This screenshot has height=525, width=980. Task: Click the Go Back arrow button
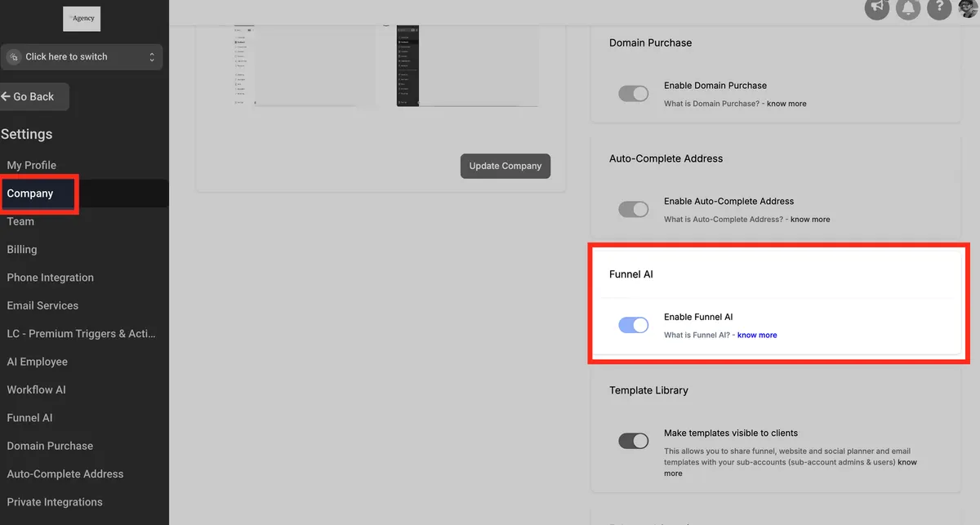click(x=34, y=96)
